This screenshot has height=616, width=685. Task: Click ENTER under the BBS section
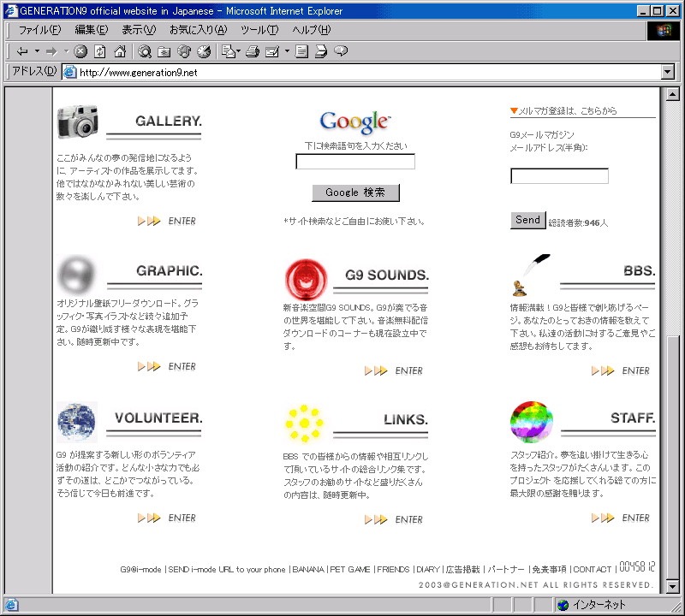coord(620,370)
